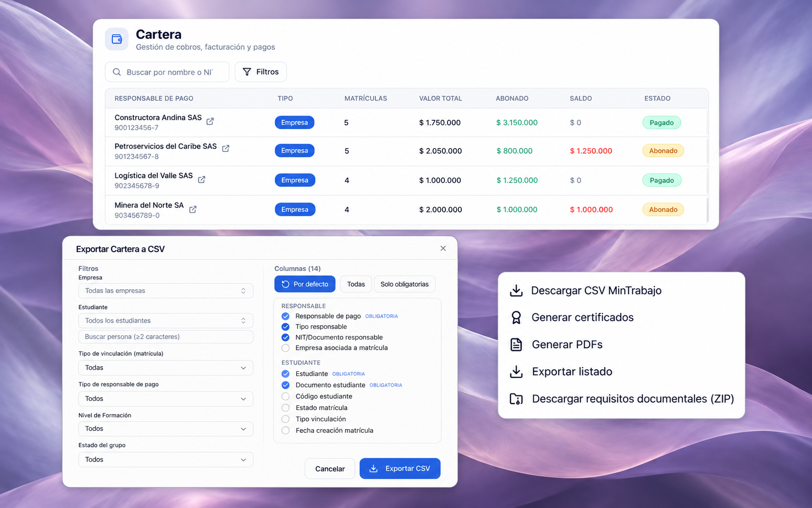Open the Estado del grupo dropdown

pos(166,459)
